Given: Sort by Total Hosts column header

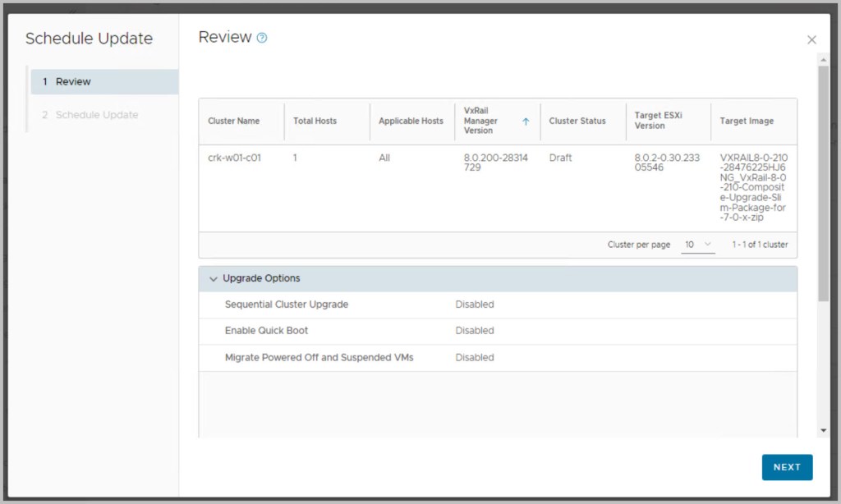Looking at the screenshot, I should point(315,121).
